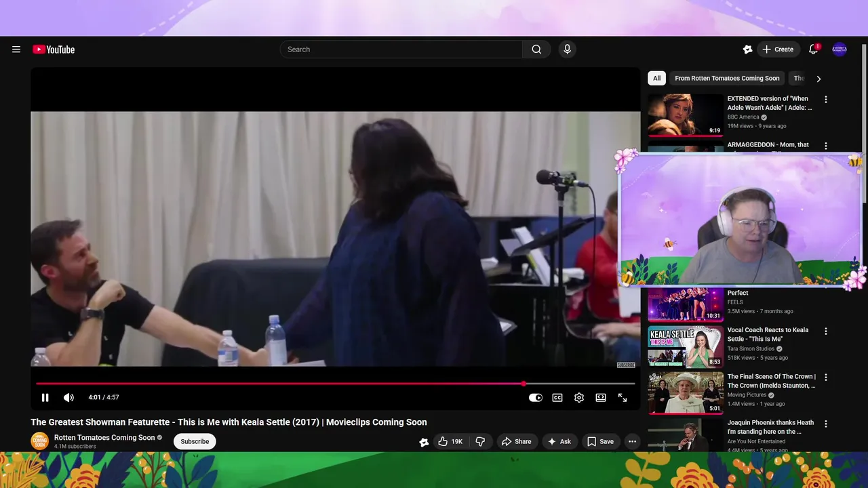Click the red progress bar scrubber handle
The image size is (868, 488).
(x=524, y=384)
